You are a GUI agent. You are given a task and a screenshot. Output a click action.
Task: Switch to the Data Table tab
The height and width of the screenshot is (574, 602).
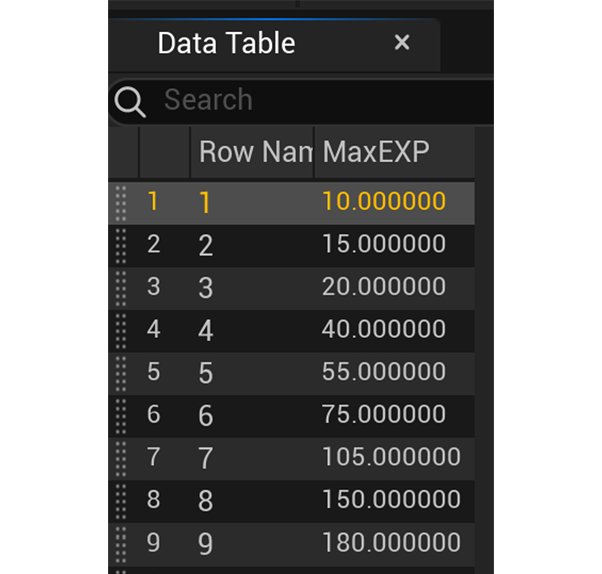[226, 43]
